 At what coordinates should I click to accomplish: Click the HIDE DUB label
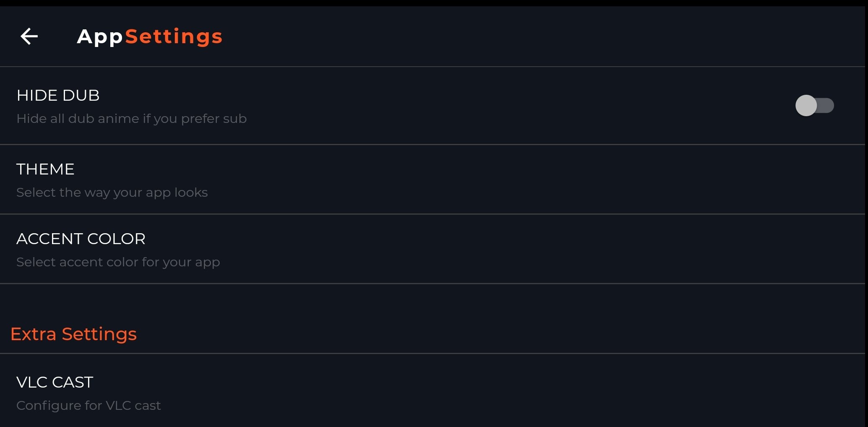58,95
